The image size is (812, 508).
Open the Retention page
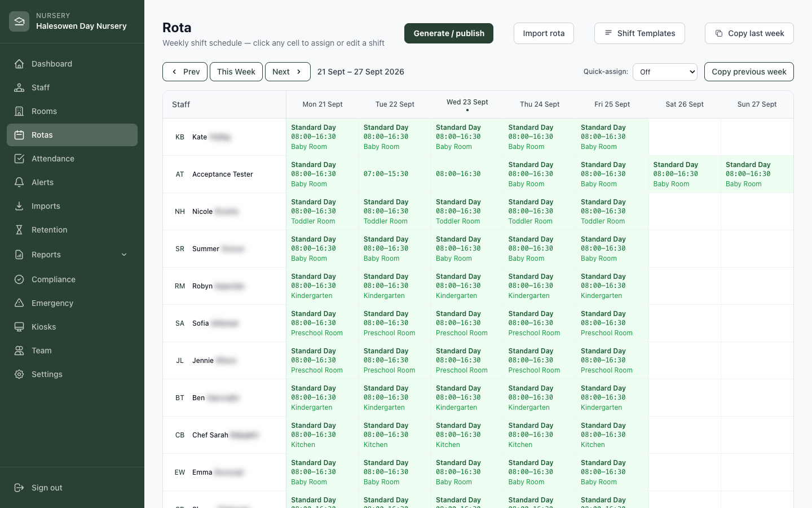coord(72,230)
